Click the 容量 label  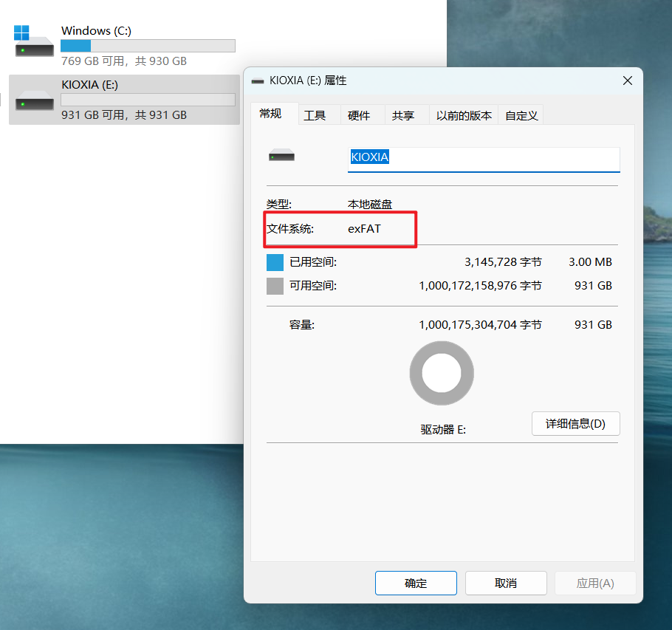[x=302, y=325]
